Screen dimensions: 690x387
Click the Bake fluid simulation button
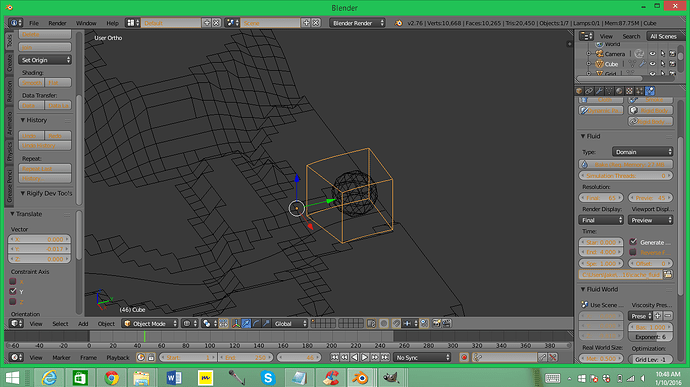click(x=626, y=164)
